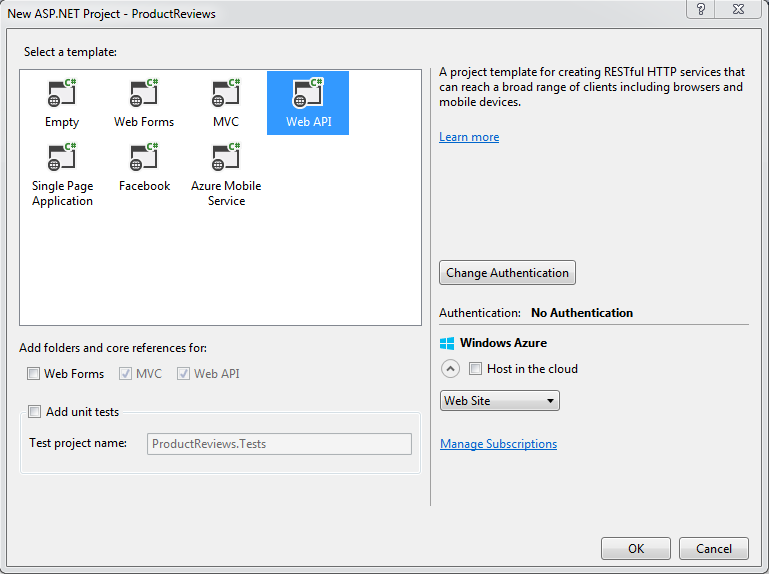
Task: Collapse the Windows Azure section chevron
Action: [x=450, y=368]
